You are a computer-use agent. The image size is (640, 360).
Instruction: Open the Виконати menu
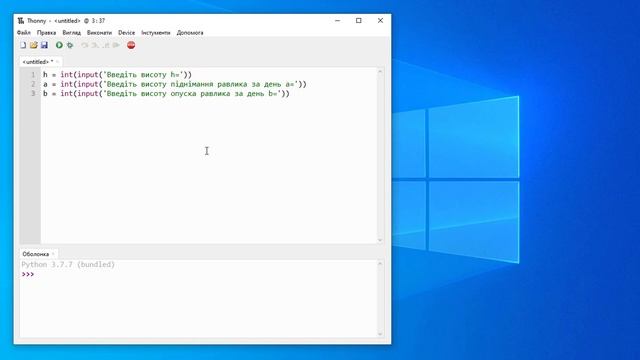pyautogui.click(x=99, y=33)
